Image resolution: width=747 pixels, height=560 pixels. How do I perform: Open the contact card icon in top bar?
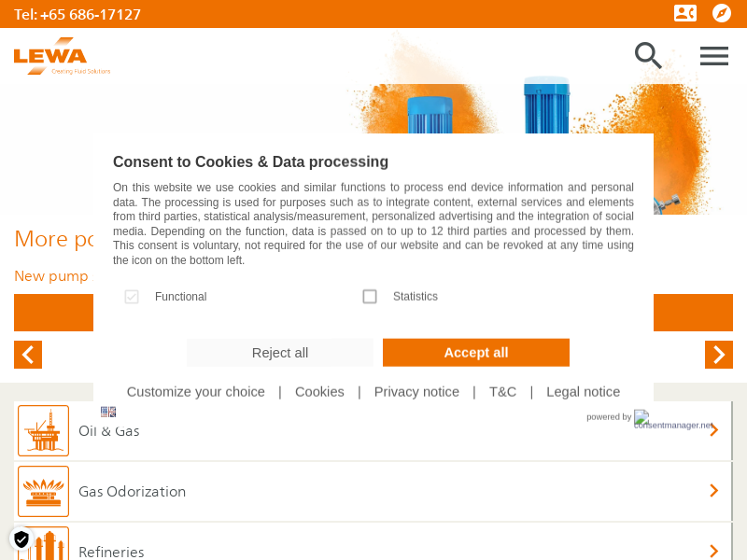click(x=685, y=13)
